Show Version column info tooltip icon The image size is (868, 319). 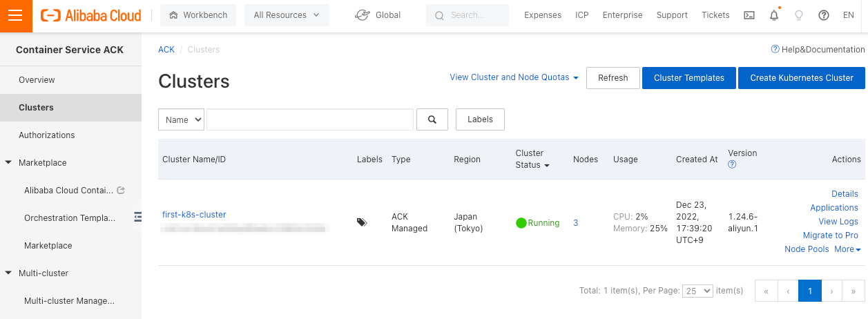(x=732, y=164)
